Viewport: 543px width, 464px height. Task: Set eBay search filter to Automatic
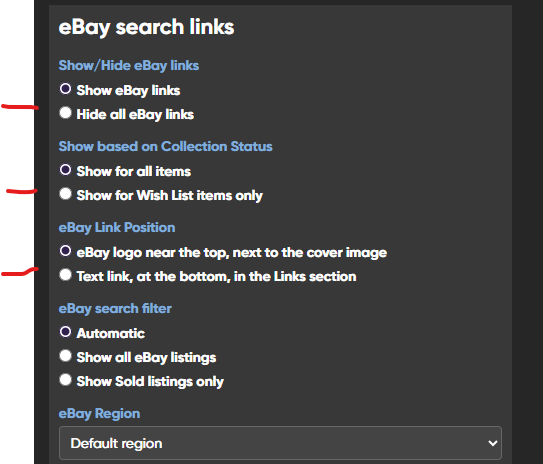pos(65,332)
